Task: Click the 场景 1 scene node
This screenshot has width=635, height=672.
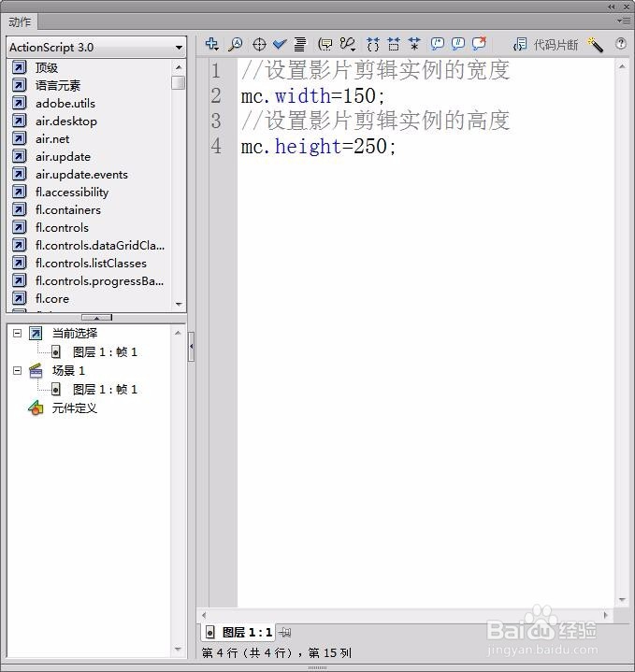Action: pyautogui.click(x=68, y=370)
